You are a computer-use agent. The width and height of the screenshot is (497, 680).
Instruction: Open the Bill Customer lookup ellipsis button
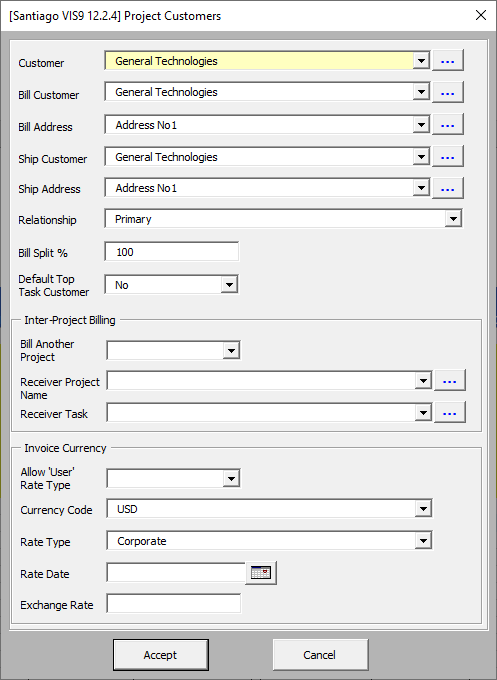pos(448,92)
